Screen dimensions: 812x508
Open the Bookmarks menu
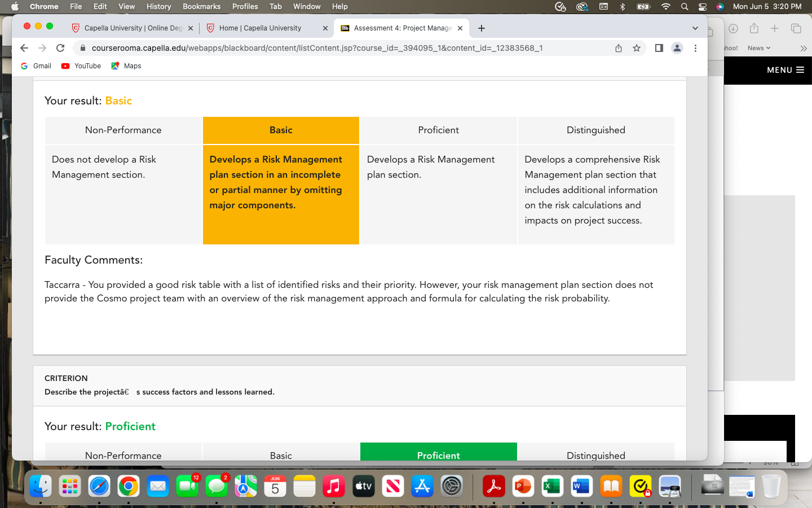pyautogui.click(x=202, y=6)
